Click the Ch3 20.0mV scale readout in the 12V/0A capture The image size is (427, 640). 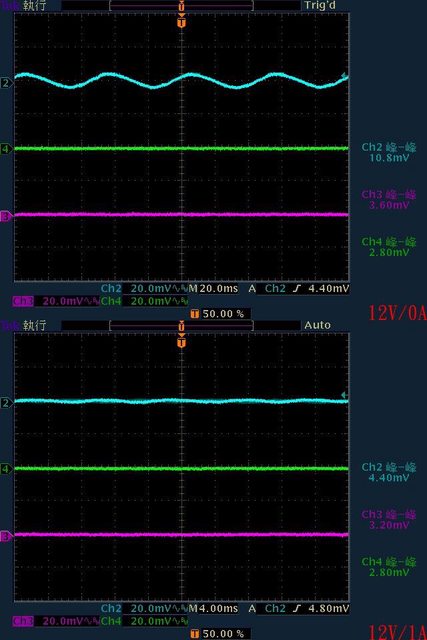click(x=56, y=301)
